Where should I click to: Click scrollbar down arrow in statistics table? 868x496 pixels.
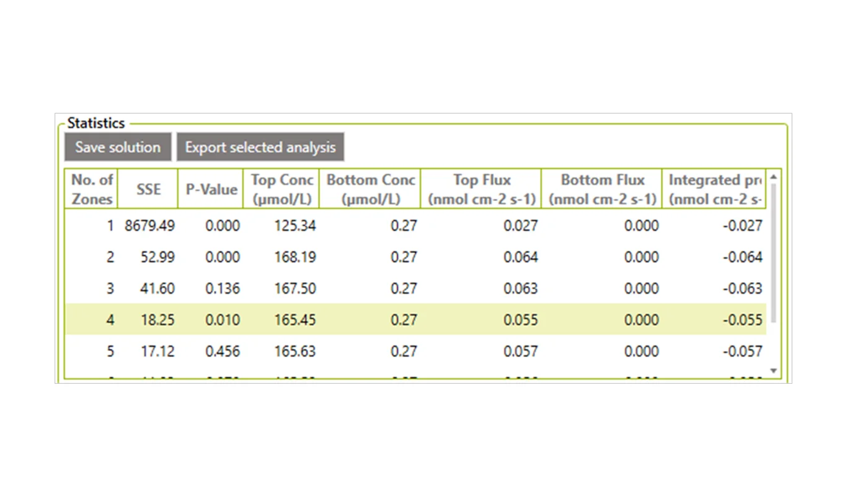click(x=773, y=371)
